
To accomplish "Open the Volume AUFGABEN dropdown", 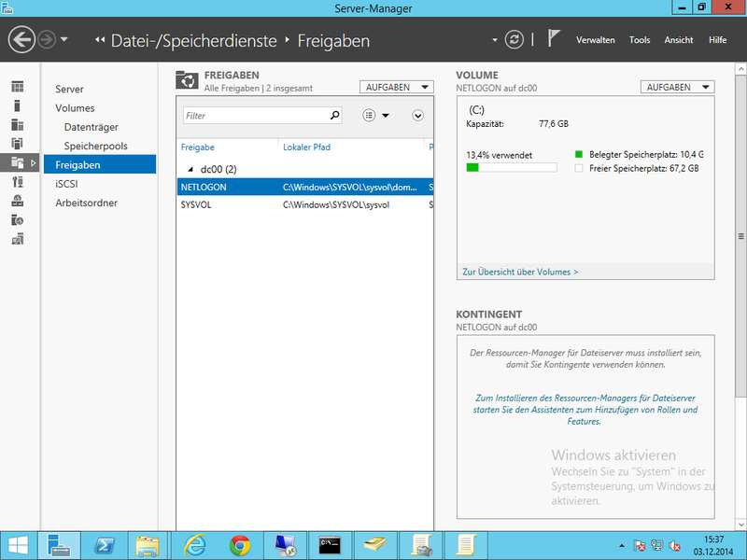I will coord(677,87).
